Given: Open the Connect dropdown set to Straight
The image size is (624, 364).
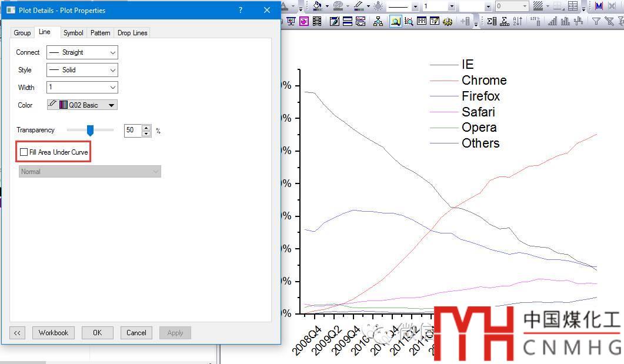Looking at the screenshot, I should pyautogui.click(x=82, y=52).
